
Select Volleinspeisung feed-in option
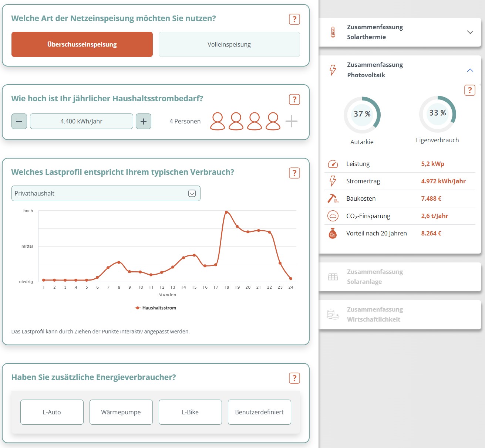pos(229,44)
